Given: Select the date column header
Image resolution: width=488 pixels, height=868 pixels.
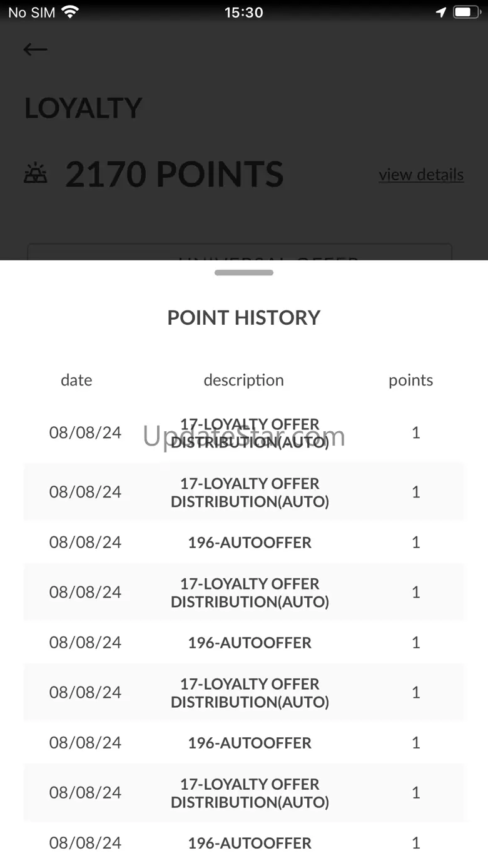Looking at the screenshot, I should pos(76,380).
